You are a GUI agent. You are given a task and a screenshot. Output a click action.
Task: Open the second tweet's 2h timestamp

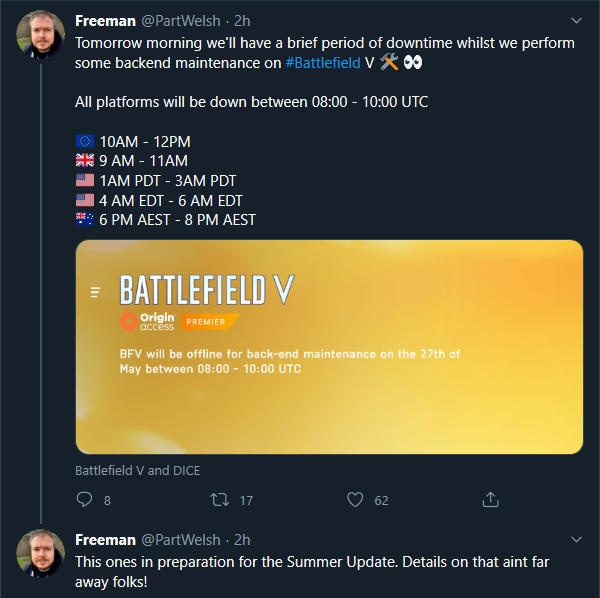(242, 540)
